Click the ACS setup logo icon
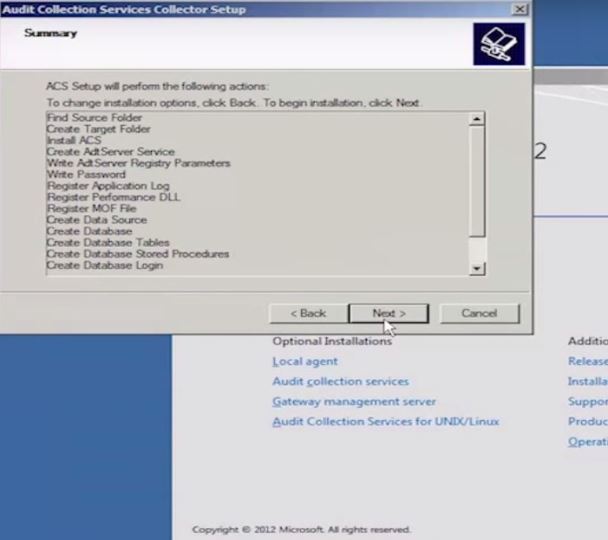608x540 pixels. pyautogui.click(x=499, y=44)
